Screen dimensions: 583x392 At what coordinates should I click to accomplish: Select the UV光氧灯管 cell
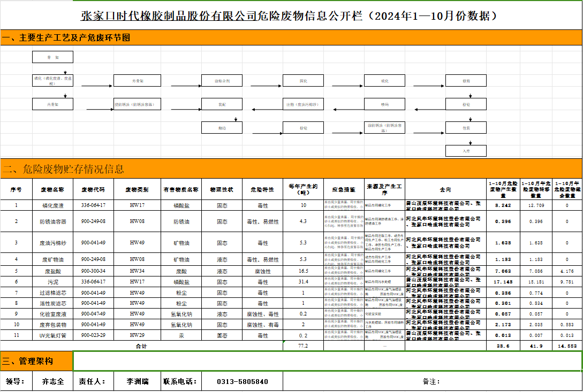(52, 335)
